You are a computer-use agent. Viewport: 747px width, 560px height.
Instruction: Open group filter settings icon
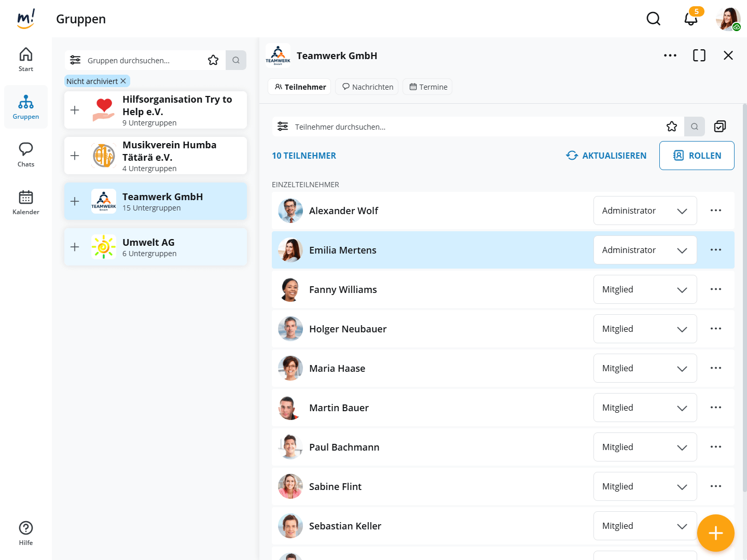click(x=75, y=60)
